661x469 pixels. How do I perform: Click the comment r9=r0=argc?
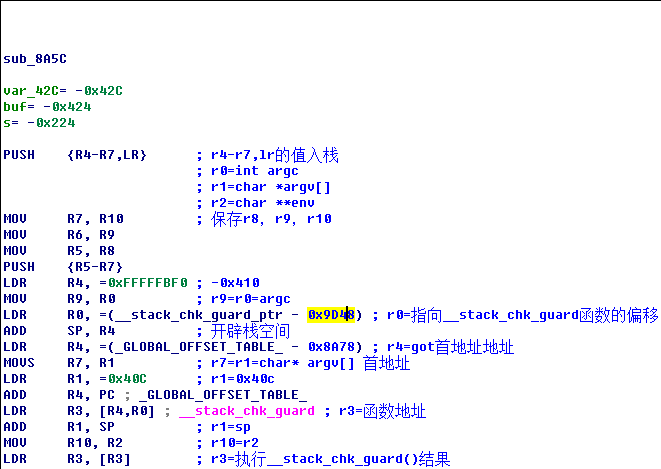pos(251,299)
